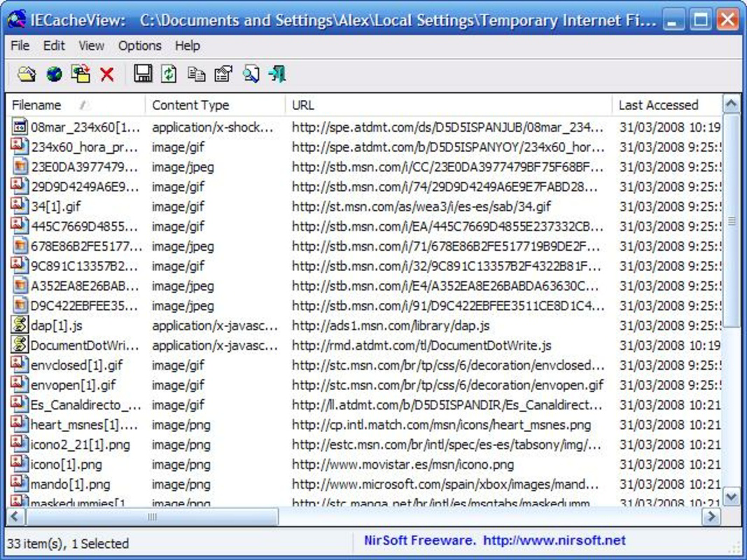Click URL http://rmd.atdmt.com/tl/DocumentDotWrite.js

click(421, 345)
